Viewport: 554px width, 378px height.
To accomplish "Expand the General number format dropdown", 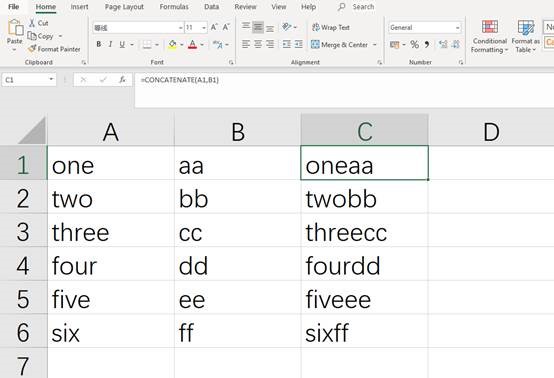I will tap(458, 28).
